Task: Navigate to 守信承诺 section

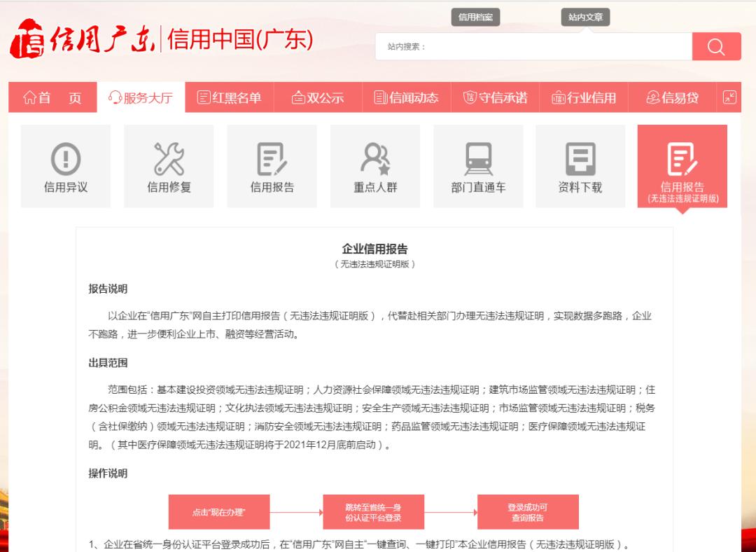Action: pos(495,98)
